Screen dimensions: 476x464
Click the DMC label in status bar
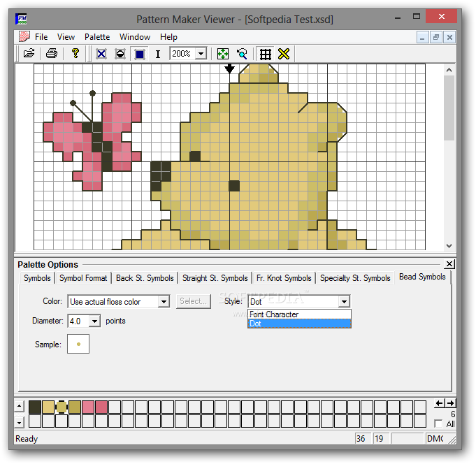click(435, 439)
